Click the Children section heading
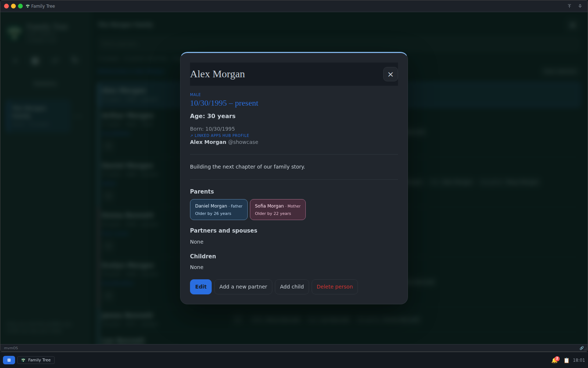This screenshot has height=368, width=588. pos(203,256)
